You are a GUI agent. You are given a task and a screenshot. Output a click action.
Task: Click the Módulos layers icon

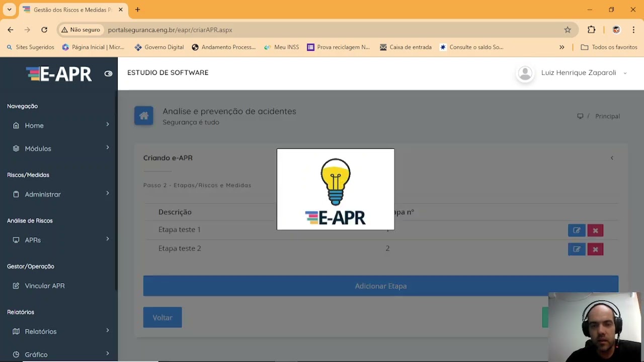click(x=16, y=149)
